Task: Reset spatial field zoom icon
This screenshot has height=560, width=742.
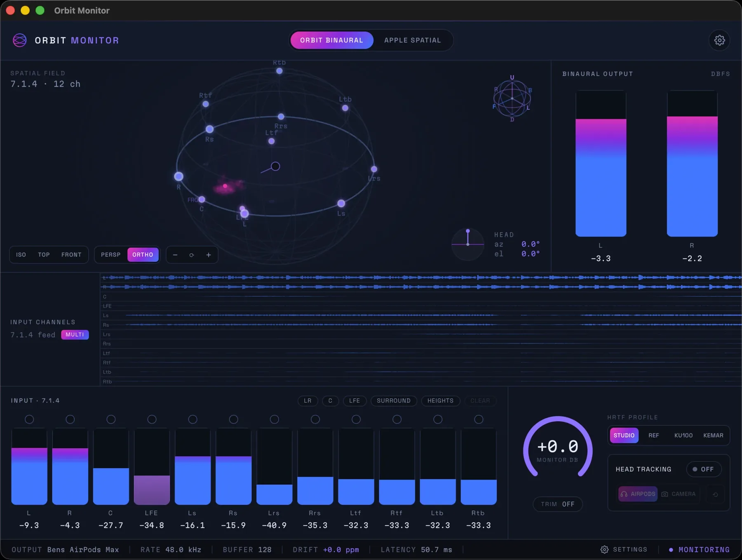Action: click(192, 255)
